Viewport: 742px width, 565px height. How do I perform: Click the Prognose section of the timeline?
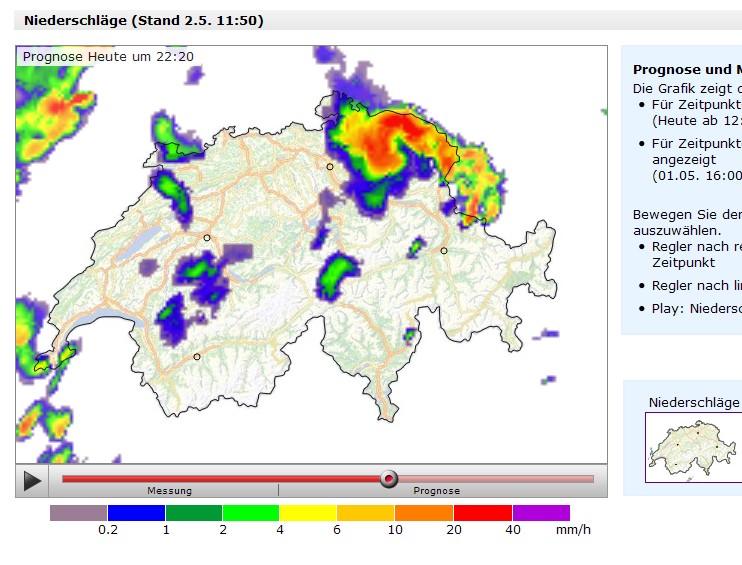[x=437, y=490]
